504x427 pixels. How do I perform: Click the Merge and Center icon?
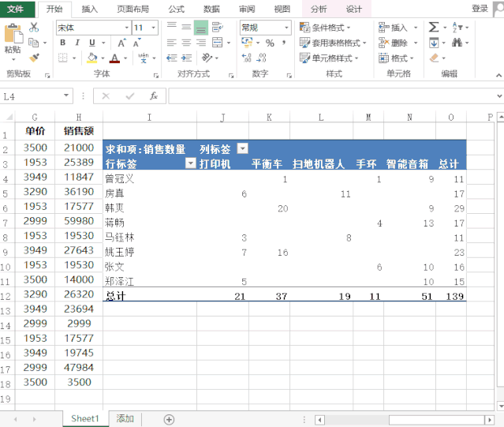coord(218,43)
